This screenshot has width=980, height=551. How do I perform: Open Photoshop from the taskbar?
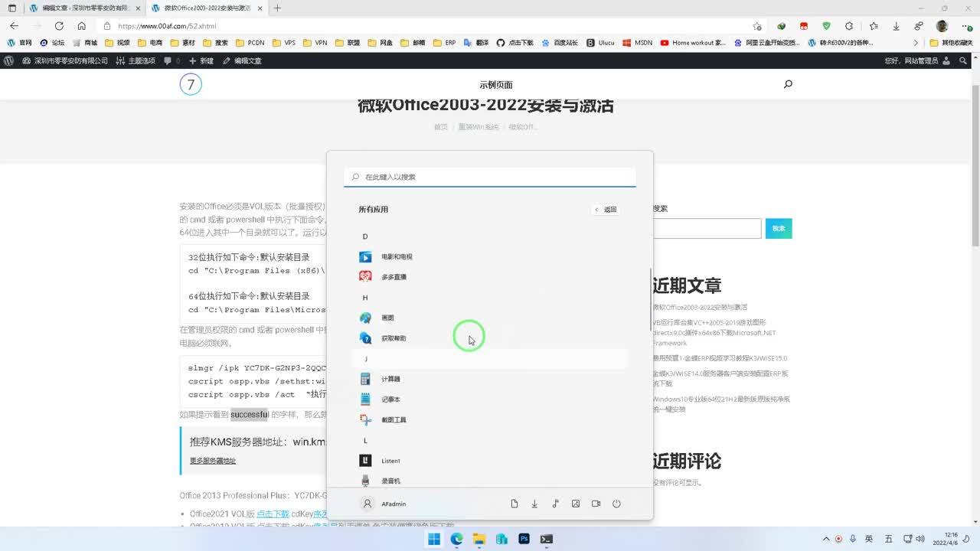coord(524,539)
